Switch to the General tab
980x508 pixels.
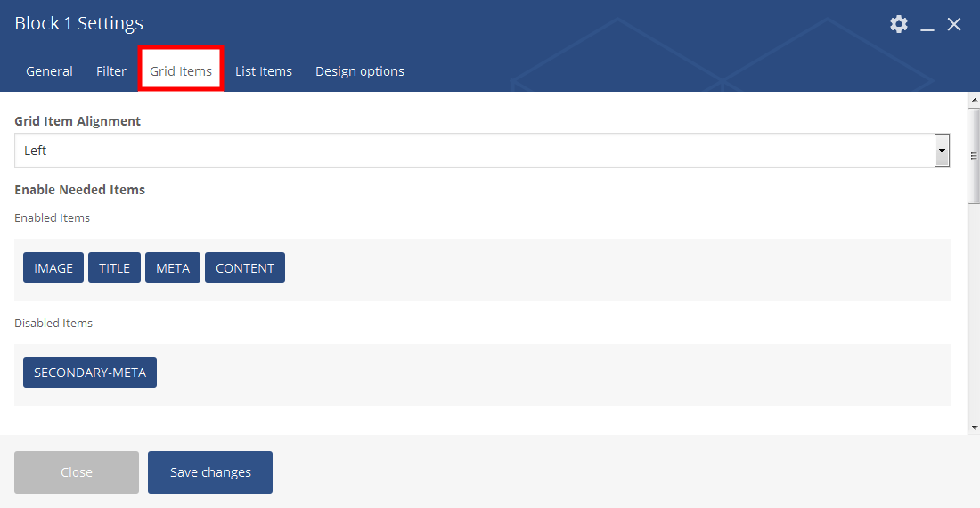49,71
